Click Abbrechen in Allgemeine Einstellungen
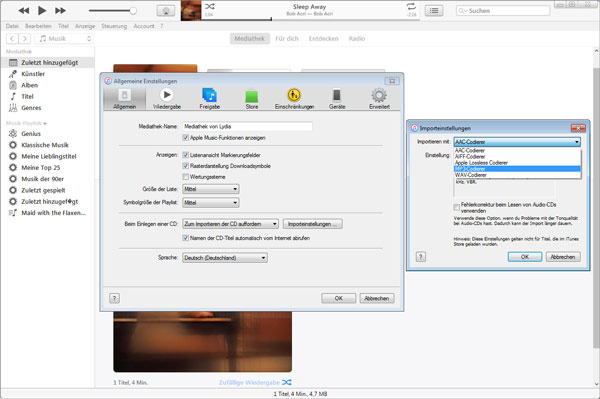Image resolution: width=600 pixels, height=399 pixels. (x=377, y=298)
